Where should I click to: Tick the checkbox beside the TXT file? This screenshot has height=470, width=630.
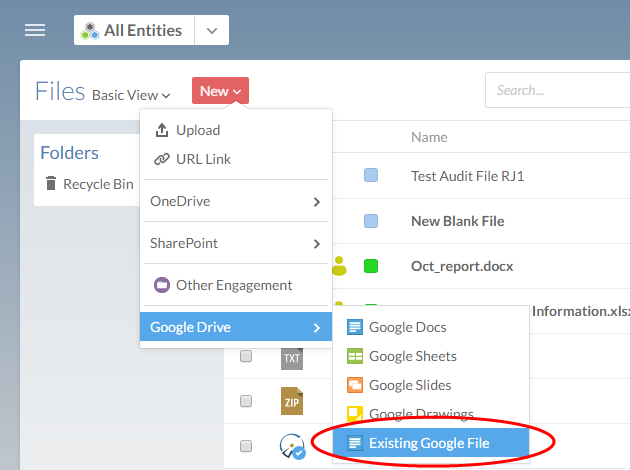(x=246, y=356)
